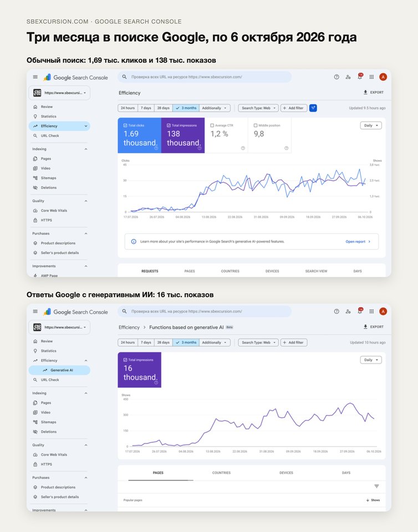The image size is (418, 532).
Task: Select 24 hours range in the Generative AI window
Action: (128, 342)
